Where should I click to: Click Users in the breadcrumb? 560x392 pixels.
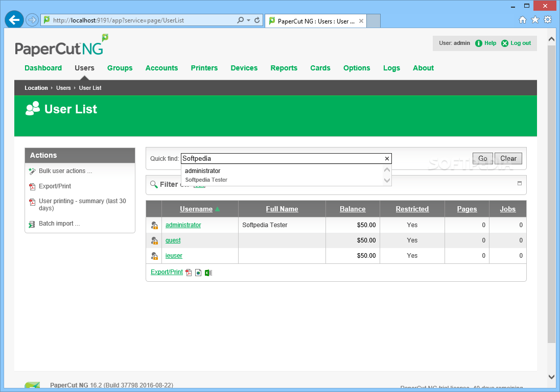click(63, 88)
